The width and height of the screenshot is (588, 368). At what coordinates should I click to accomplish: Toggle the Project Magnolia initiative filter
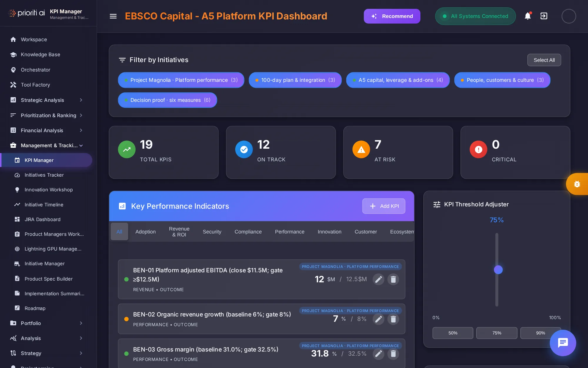coord(181,80)
